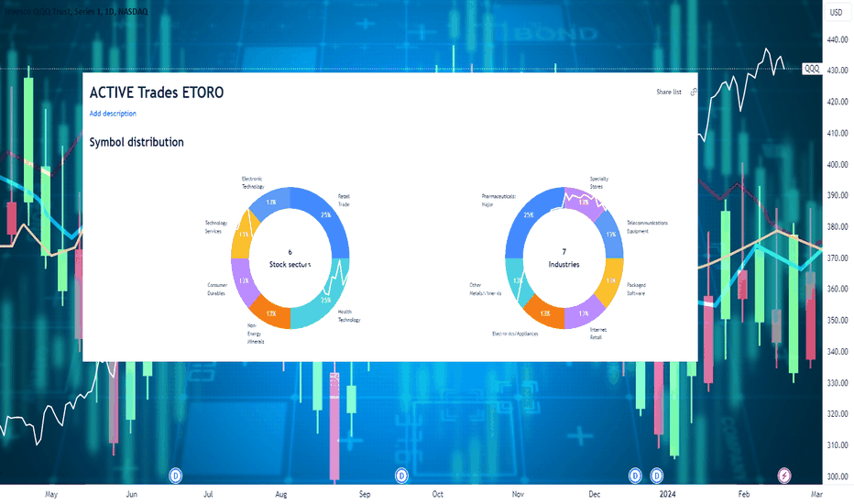Click the 'Electronic Technology' legend label
Image resolution: width=854 pixels, height=504 pixels.
[x=253, y=182]
